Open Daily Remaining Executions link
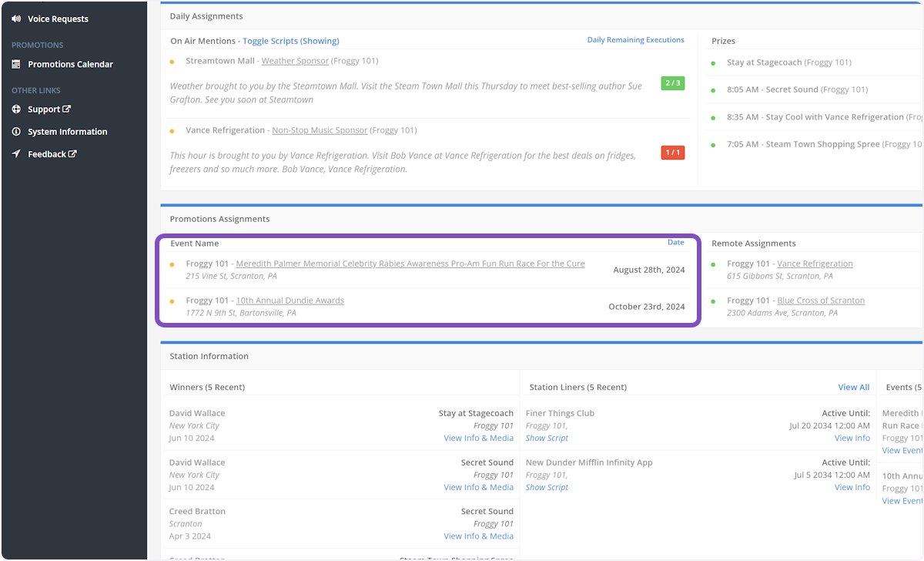The height and width of the screenshot is (561, 924). (635, 40)
